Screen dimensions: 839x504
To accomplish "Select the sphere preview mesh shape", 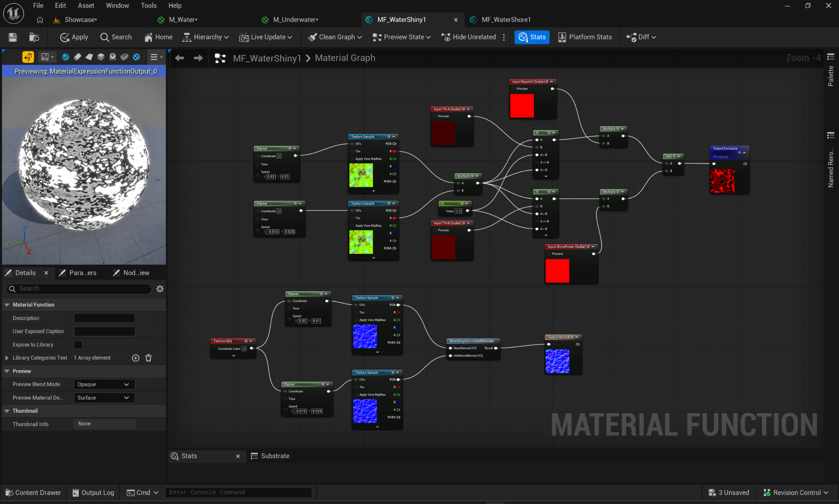I will point(65,57).
